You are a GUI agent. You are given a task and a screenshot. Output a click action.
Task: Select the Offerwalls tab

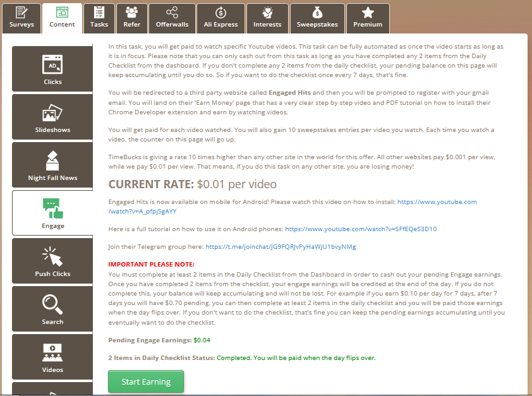pyautogui.click(x=171, y=18)
